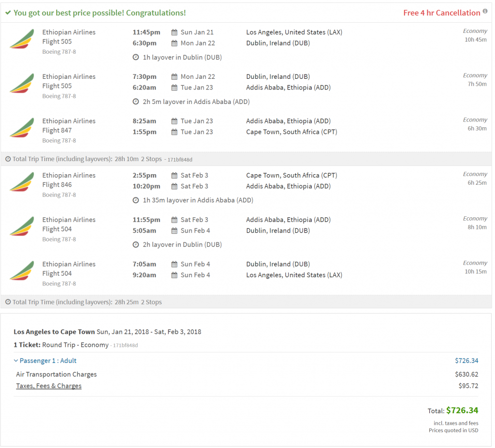Click calendar icon beside Tue Jan 23 departure at 8:25am
The height and width of the screenshot is (448, 495).
coord(174,121)
